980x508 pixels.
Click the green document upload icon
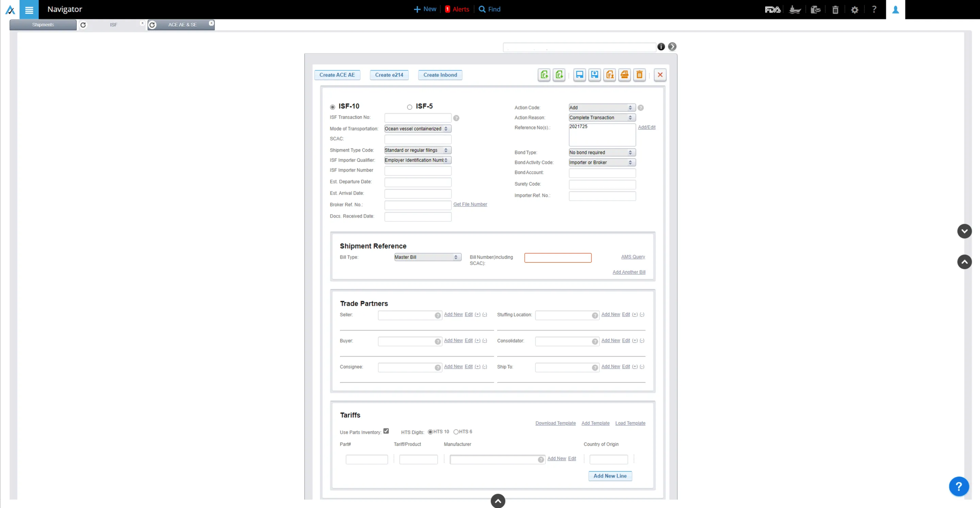click(x=544, y=75)
